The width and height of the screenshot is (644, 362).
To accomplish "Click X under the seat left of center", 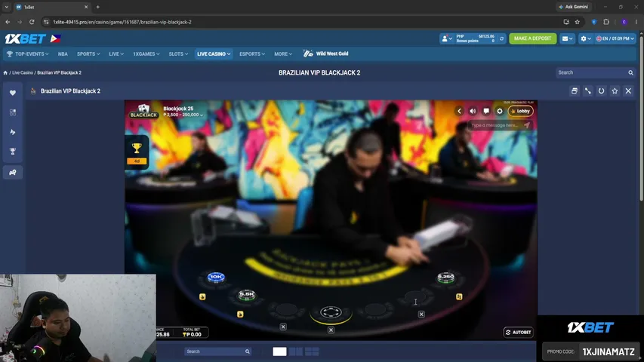I will point(283,327).
